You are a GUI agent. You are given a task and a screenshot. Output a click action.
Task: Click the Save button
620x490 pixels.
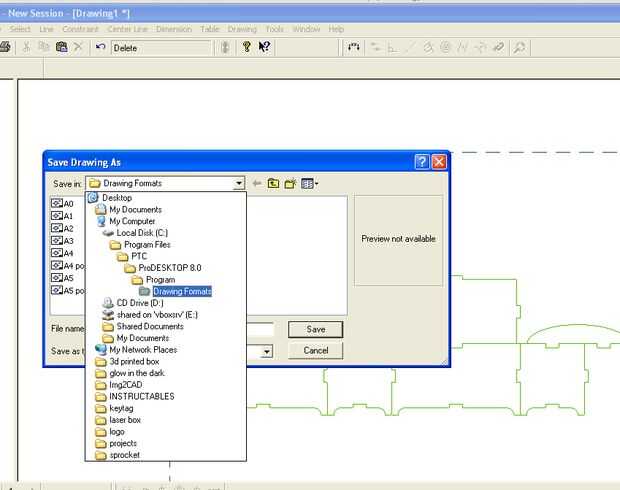(x=316, y=329)
